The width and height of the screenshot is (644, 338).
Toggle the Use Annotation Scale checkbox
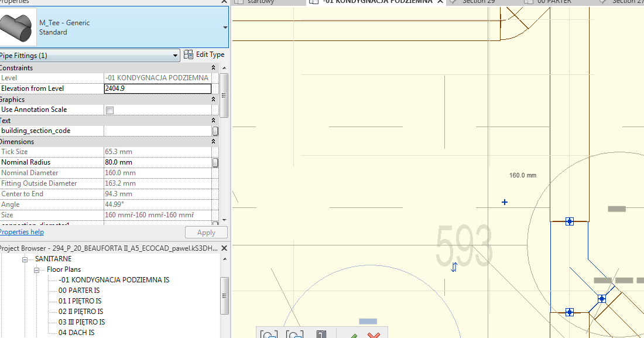point(109,110)
